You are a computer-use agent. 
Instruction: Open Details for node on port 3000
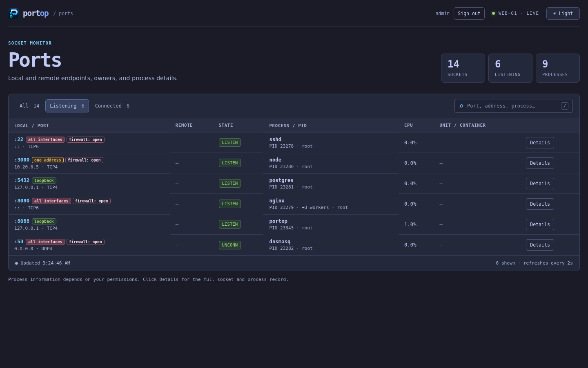[x=540, y=163]
